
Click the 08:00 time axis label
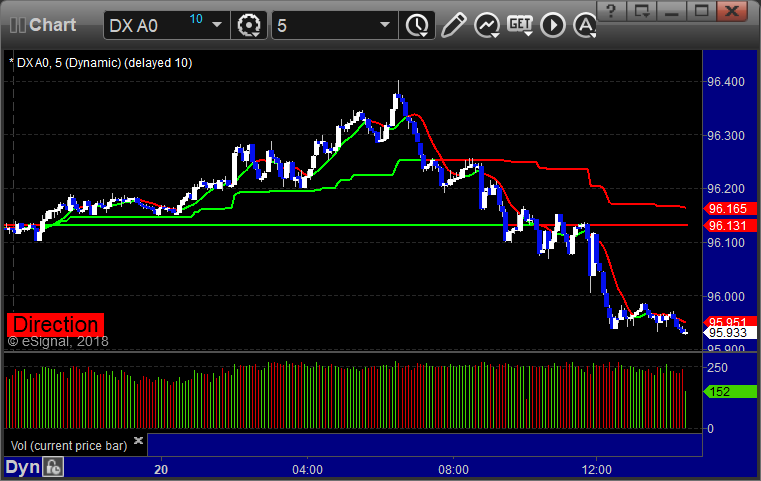click(x=453, y=470)
